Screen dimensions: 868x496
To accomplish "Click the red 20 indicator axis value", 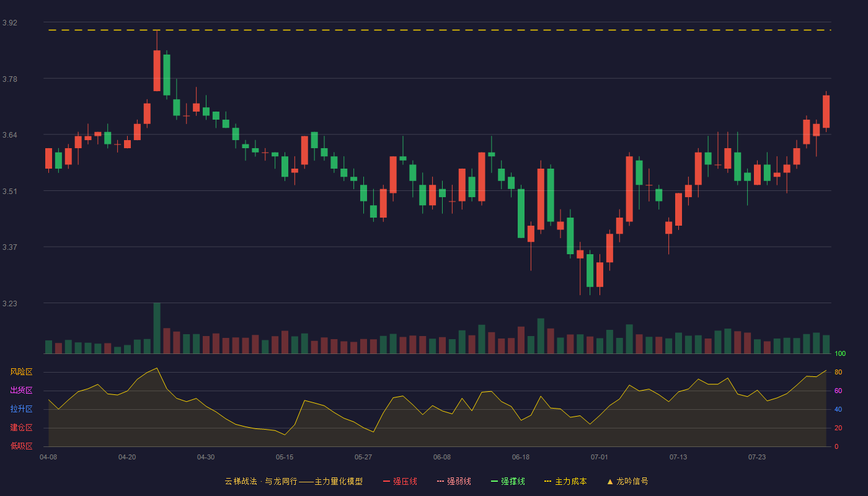I will pos(838,428).
